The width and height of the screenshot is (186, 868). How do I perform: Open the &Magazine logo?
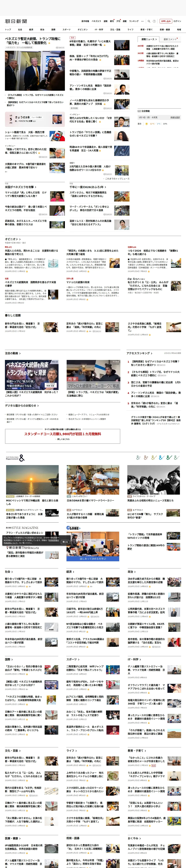pyautogui.click(x=15, y=458)
